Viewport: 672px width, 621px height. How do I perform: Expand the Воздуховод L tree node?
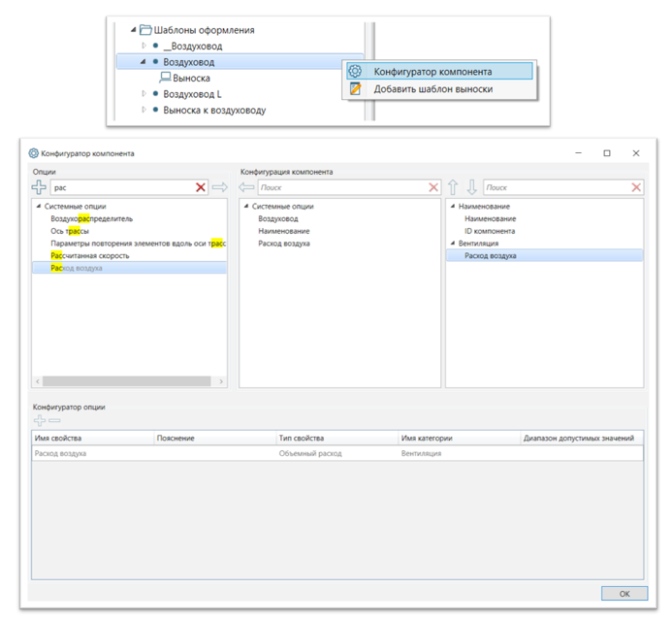pos(144,94)
